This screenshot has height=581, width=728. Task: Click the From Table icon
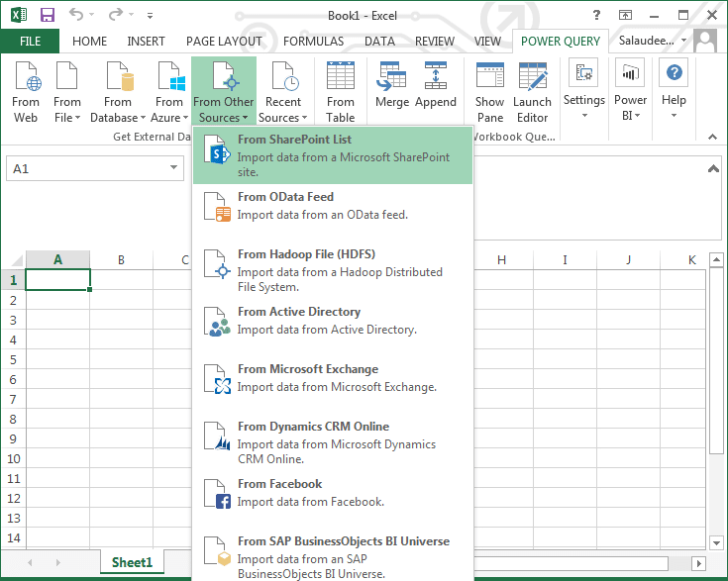tap(341, 92)
